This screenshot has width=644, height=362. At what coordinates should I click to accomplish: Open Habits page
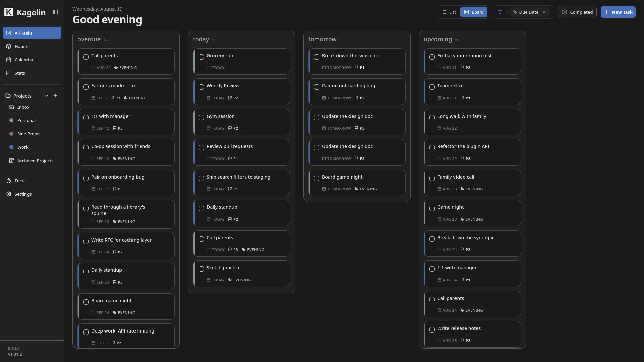(32, 46)
